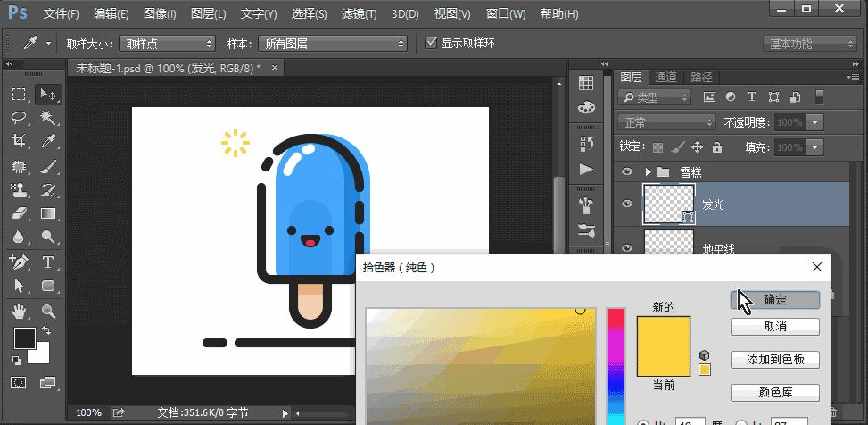Open the 填充 slider arrow

[x=814, y=147]
